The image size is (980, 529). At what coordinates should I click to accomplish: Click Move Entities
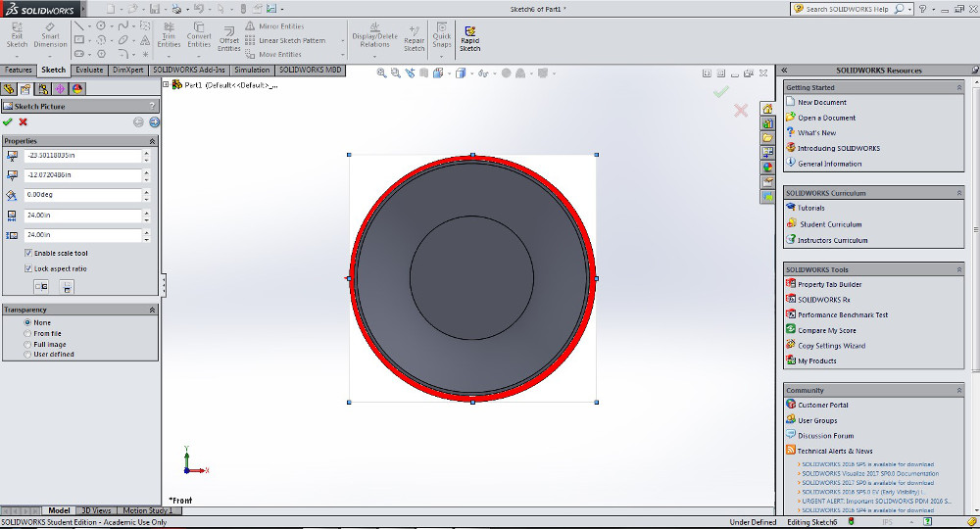coord(273,54)
